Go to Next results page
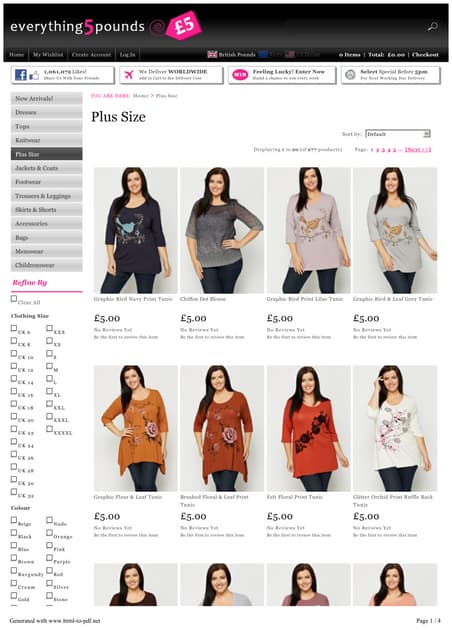Image resolution: width=452 pixels, height=640 pixels. click(x=418, y=149)
